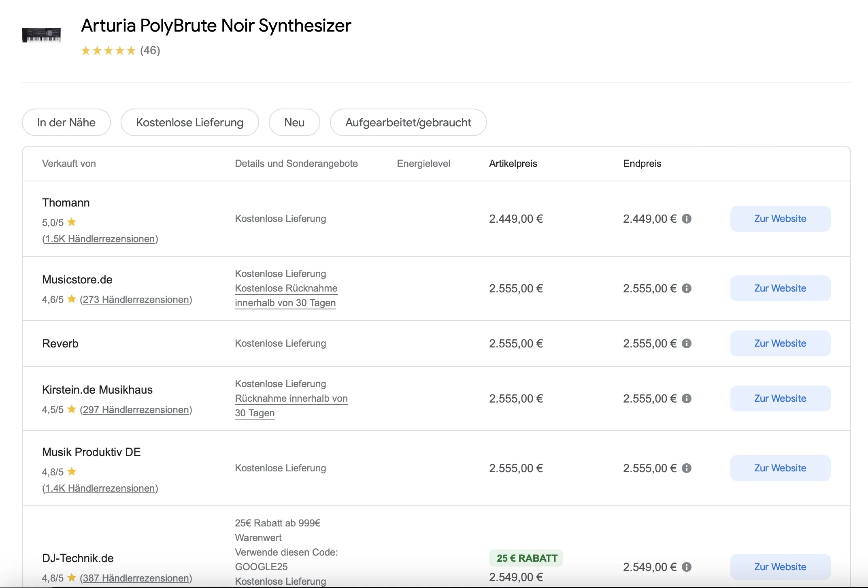
Task: Click info icon in the Musicstore.de price row
Action: [x=686, y=288]
